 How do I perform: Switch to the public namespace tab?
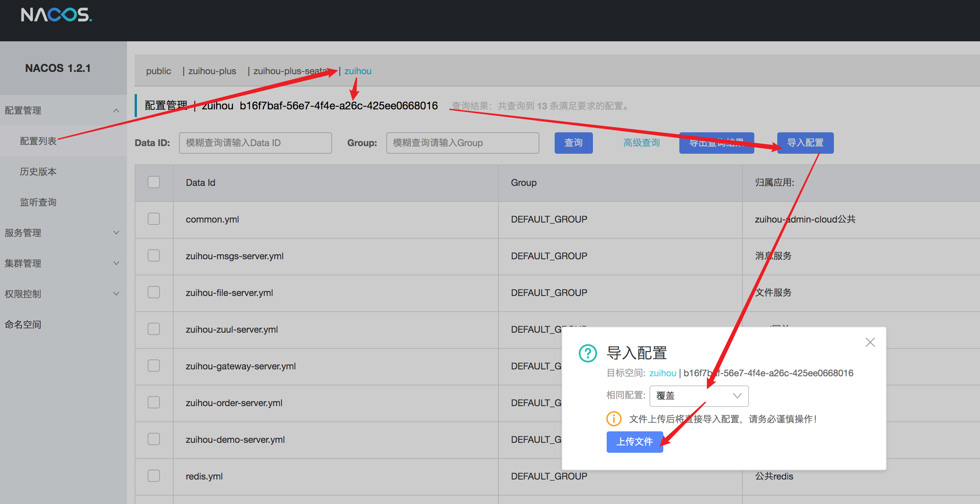coord(158,71)
